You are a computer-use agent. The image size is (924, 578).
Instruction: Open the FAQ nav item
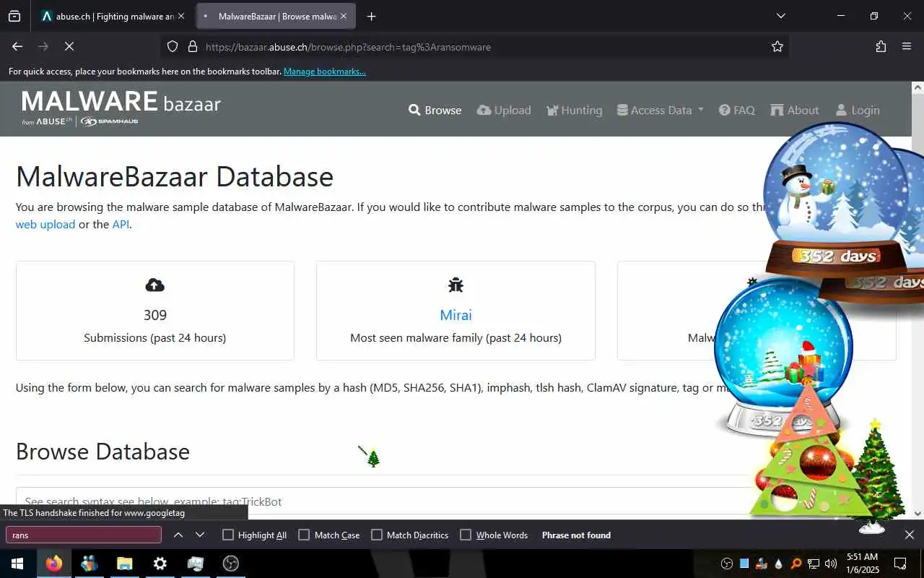click(x=736, y=110)
